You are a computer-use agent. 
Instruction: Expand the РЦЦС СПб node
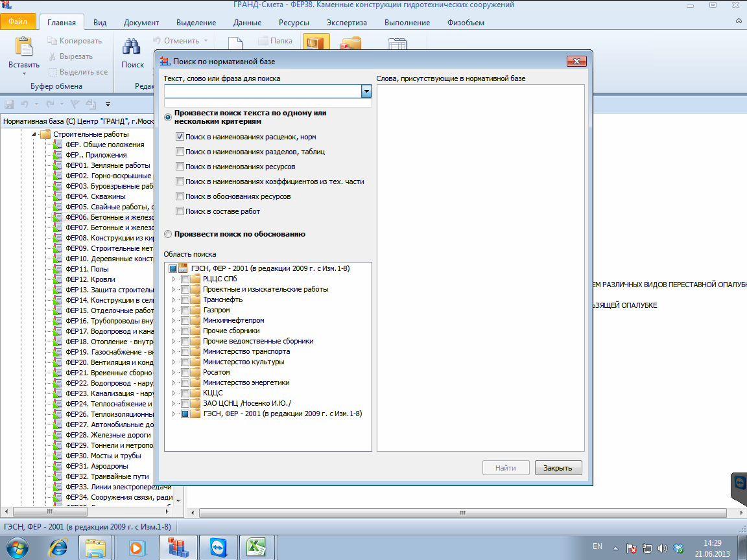tap(173, 279)
